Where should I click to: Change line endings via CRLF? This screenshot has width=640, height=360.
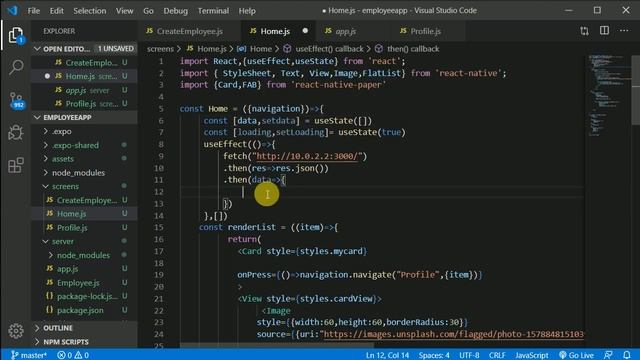point(497,355)
